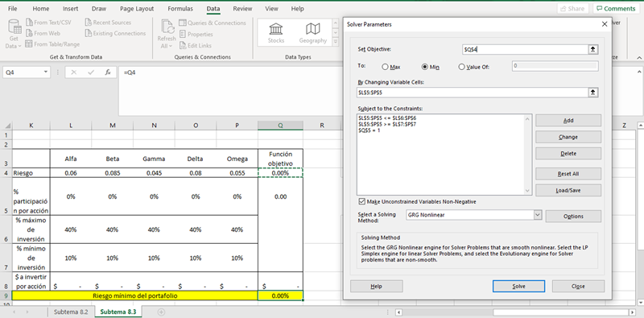Switch to the Home tab
The height and width of the screenshot is (318, 644).
point(41,9)
